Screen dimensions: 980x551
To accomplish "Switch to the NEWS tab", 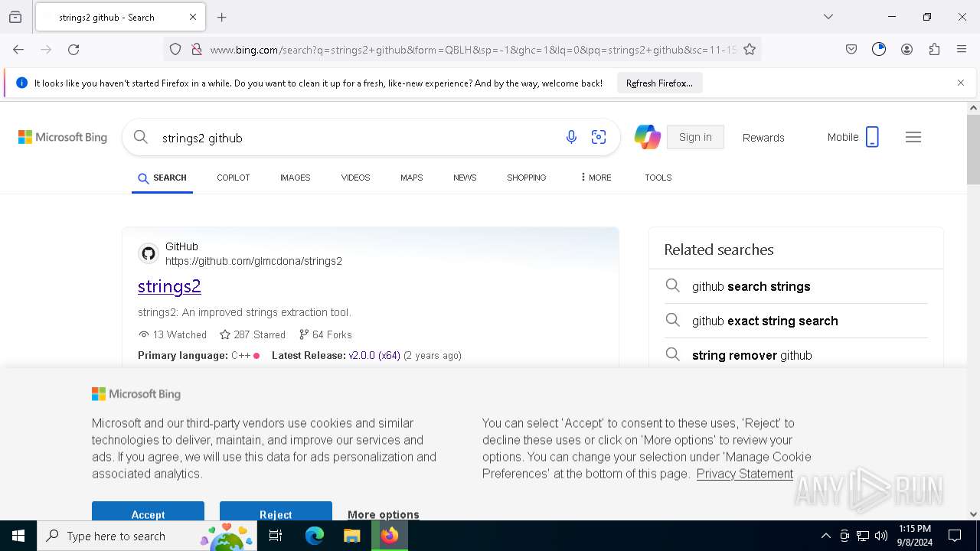I will pos(465,178).
